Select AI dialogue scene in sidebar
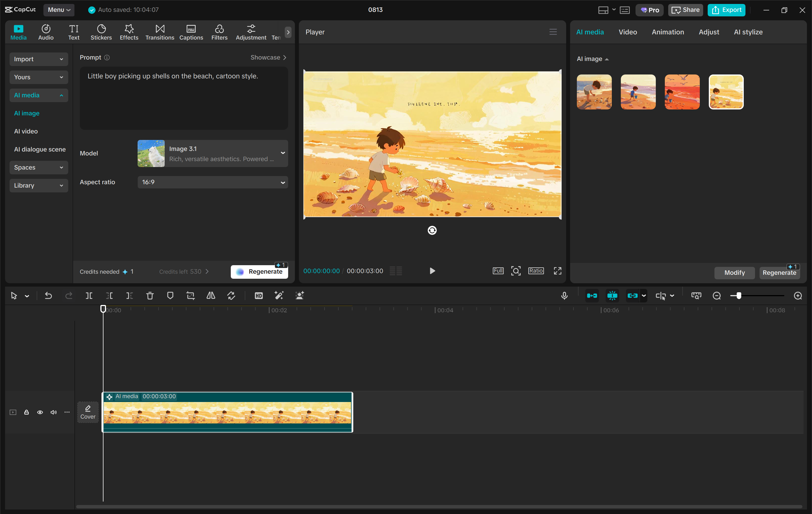 click(40, 149)
